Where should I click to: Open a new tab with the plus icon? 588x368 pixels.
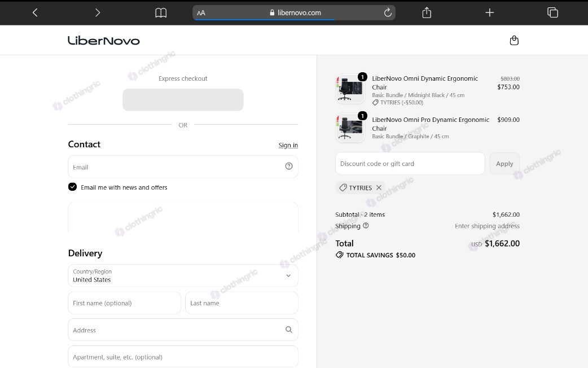coord(489,13)
